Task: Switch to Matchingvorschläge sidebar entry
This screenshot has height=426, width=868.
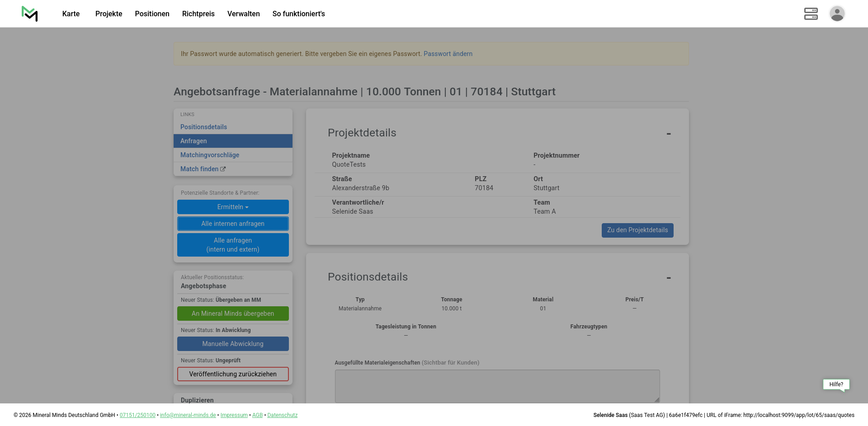Action: (x=210, y=155)
